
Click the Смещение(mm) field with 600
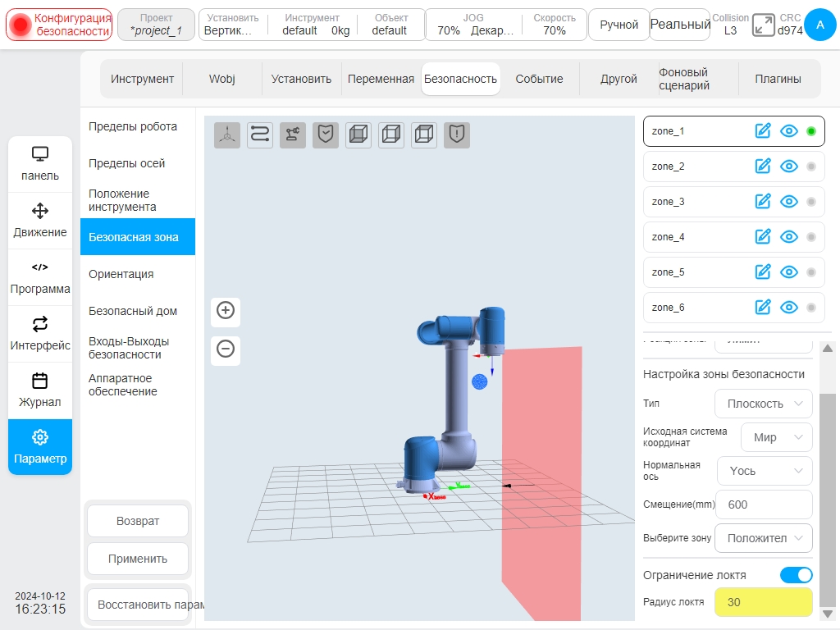764,504
